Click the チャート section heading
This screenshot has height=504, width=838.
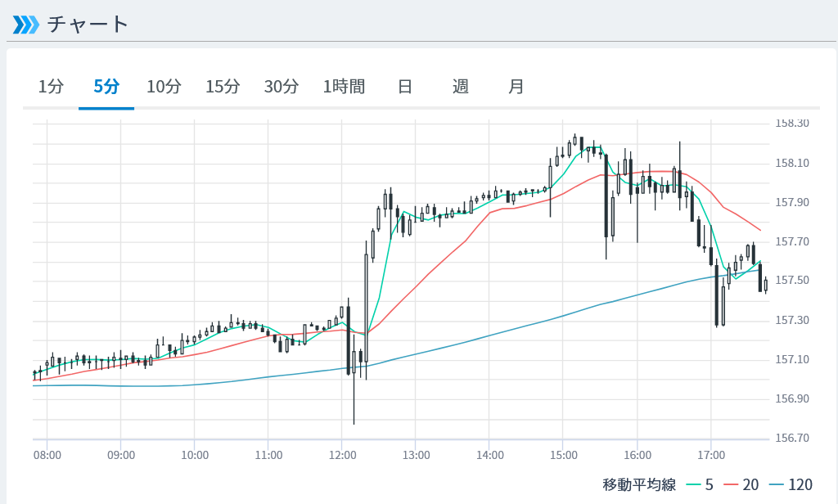pyautogui.click(x=88, y=25)
